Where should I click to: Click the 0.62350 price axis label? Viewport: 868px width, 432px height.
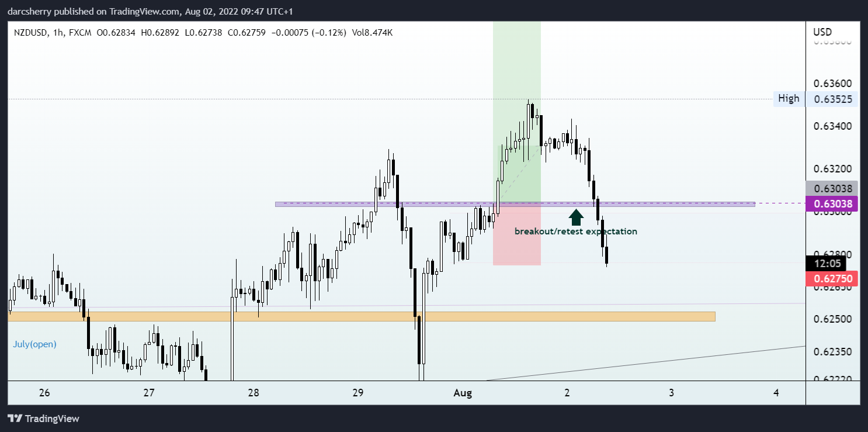click(832, 352)
